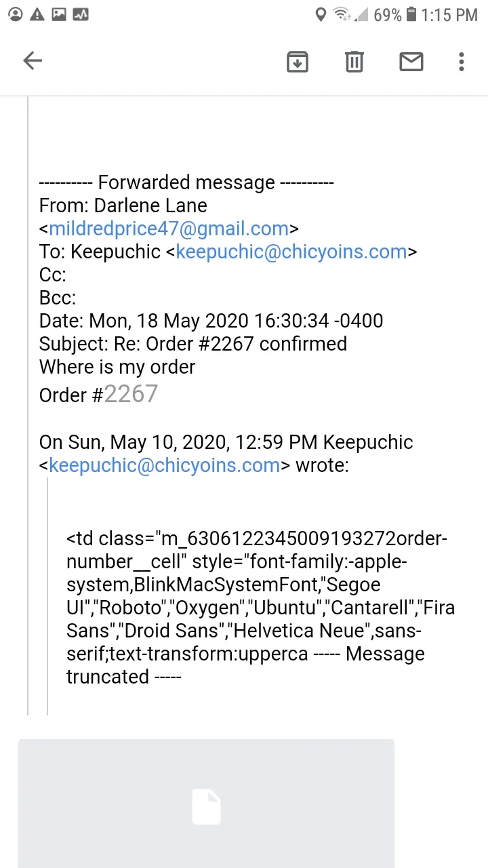The width and height of the screenshot is (488, 868).
Task: Tap the document icon in the attachment
Action: 206,806
